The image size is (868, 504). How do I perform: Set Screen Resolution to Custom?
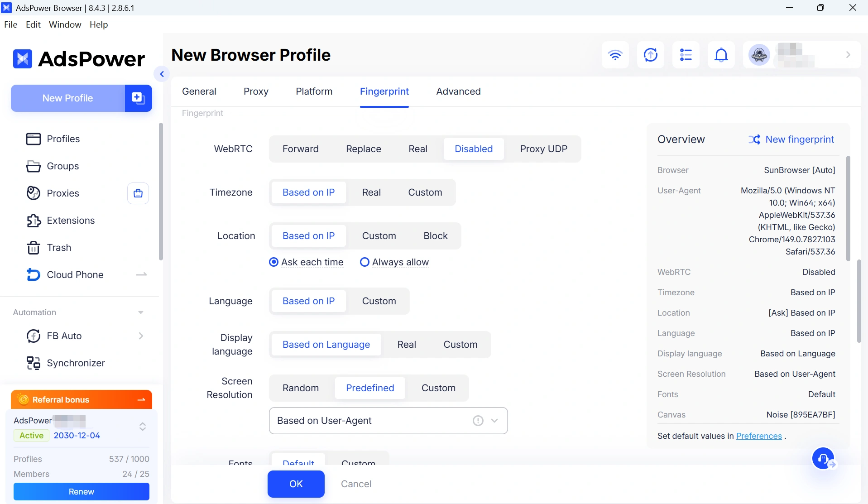coord(438,388)
